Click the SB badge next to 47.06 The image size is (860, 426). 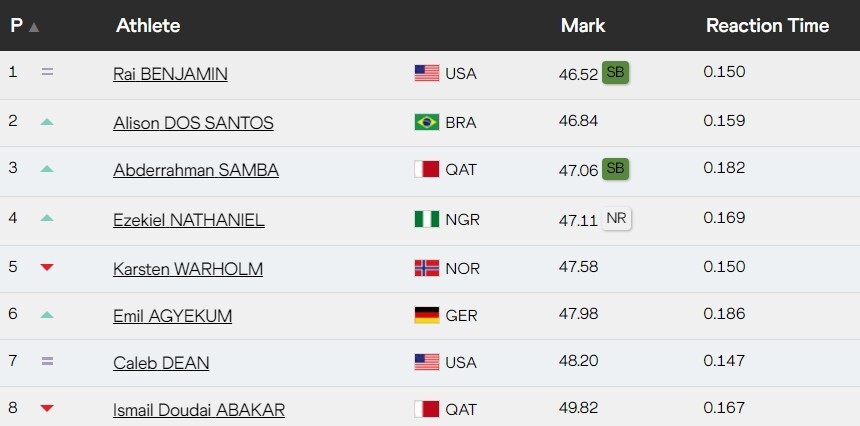pyautogui.click(x=615, y=169)
